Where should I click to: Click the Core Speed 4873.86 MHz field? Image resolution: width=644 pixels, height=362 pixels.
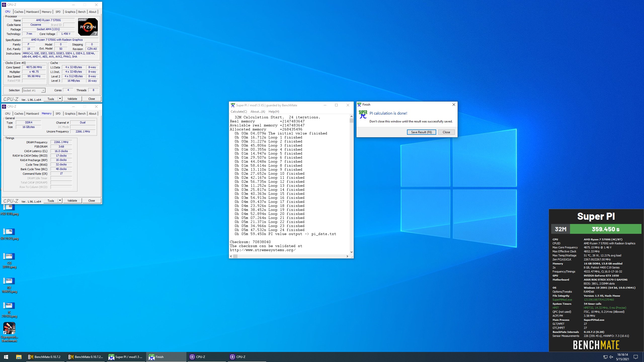pyautogui.click(x=34, y=67)
